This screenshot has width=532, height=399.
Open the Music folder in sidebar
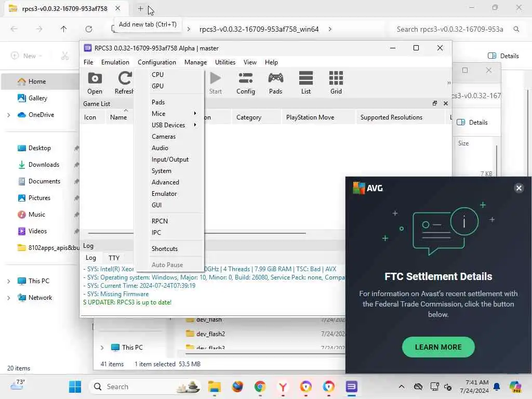click(x=37, y=215)
